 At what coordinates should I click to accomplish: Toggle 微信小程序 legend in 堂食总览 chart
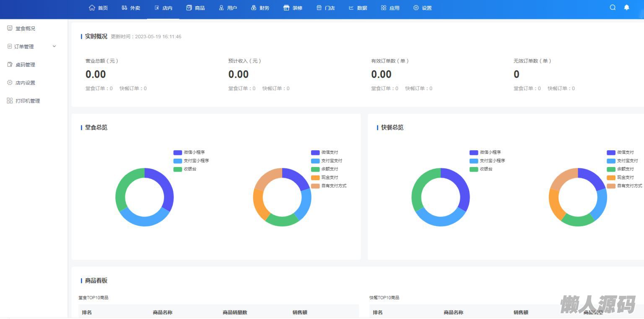point(178,153)
